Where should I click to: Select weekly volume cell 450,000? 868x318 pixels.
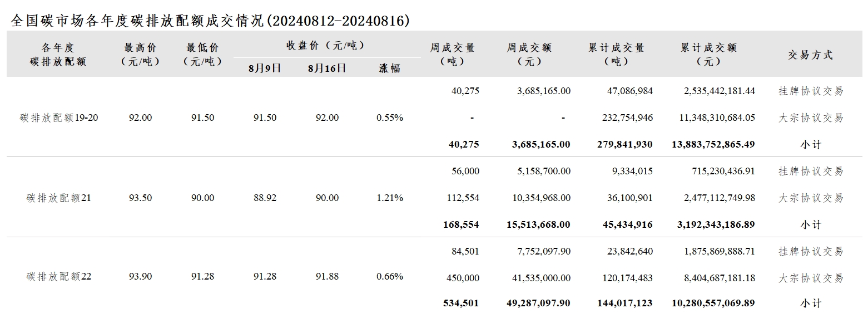click(x=463, y=278)
